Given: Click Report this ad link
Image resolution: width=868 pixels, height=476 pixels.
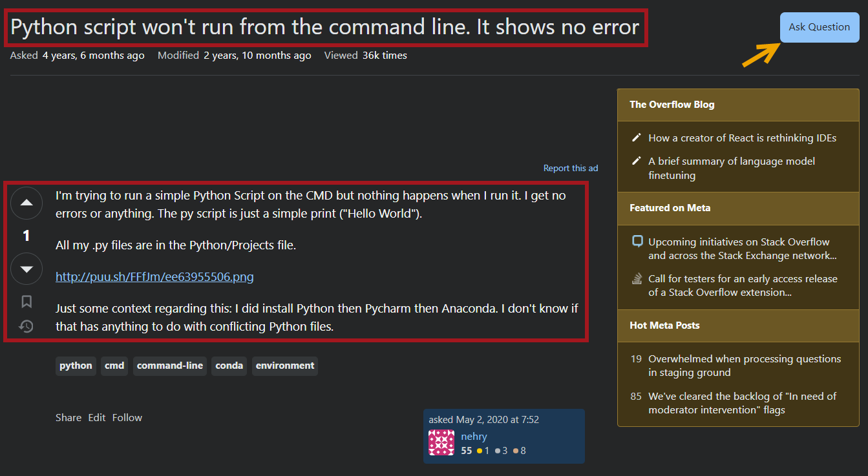Looking at the screenshot, I should point(570,169).
